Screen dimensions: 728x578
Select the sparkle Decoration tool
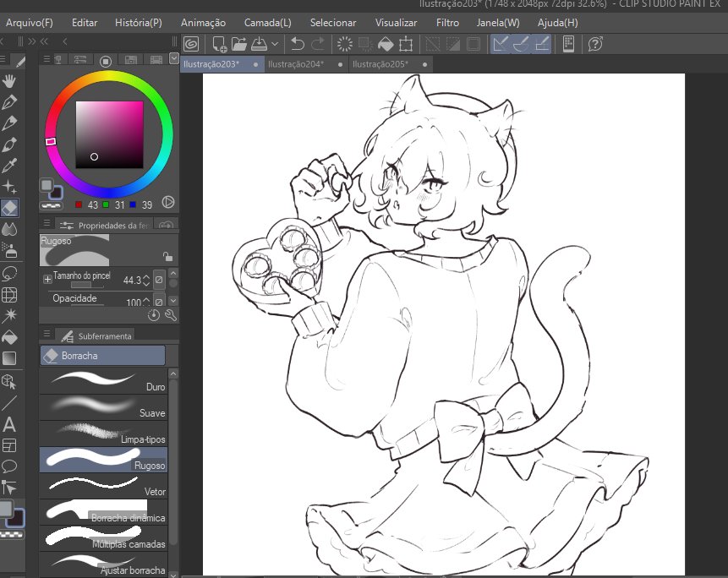(8, 187)
